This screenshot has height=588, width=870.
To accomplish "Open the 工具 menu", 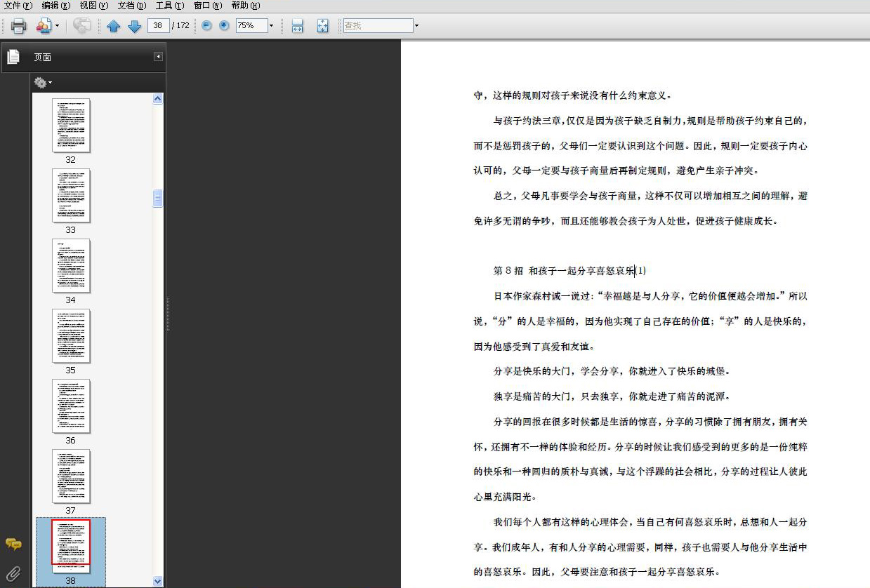I will (x=169, y=6).
